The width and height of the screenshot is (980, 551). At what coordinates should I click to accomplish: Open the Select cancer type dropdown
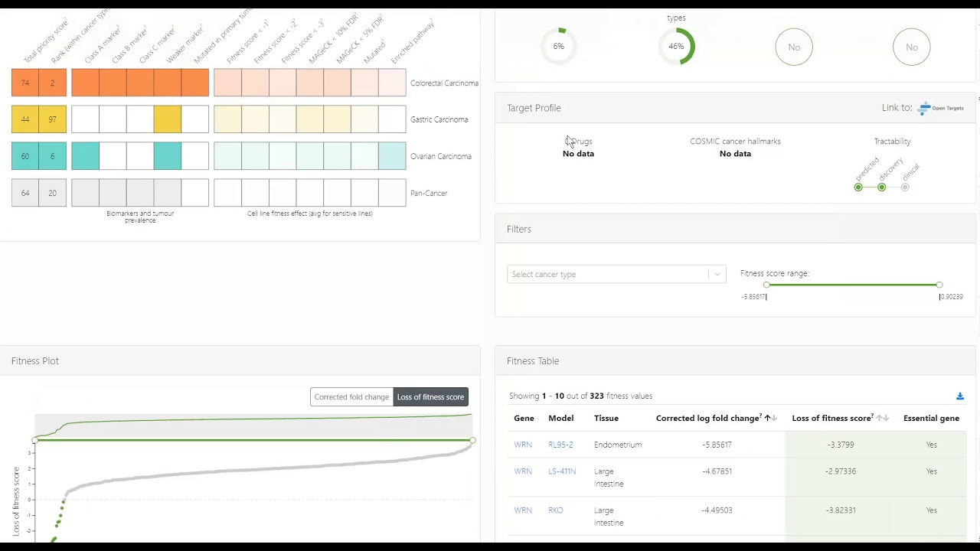pos(616,274)
